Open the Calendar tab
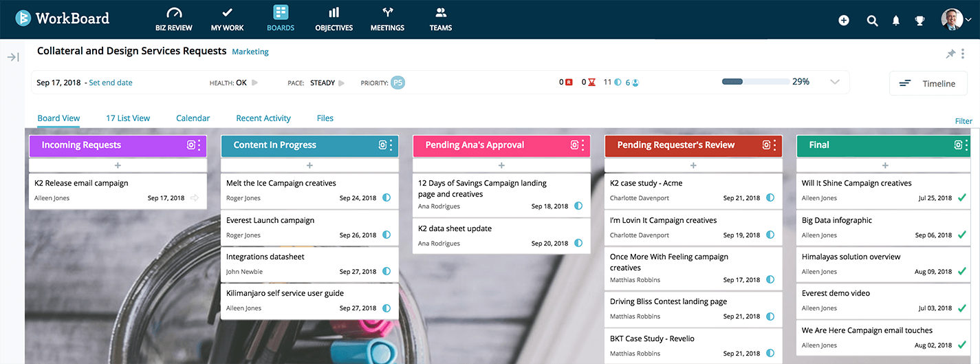Viewport: 980px width, 364px height. tap(193, 118)
